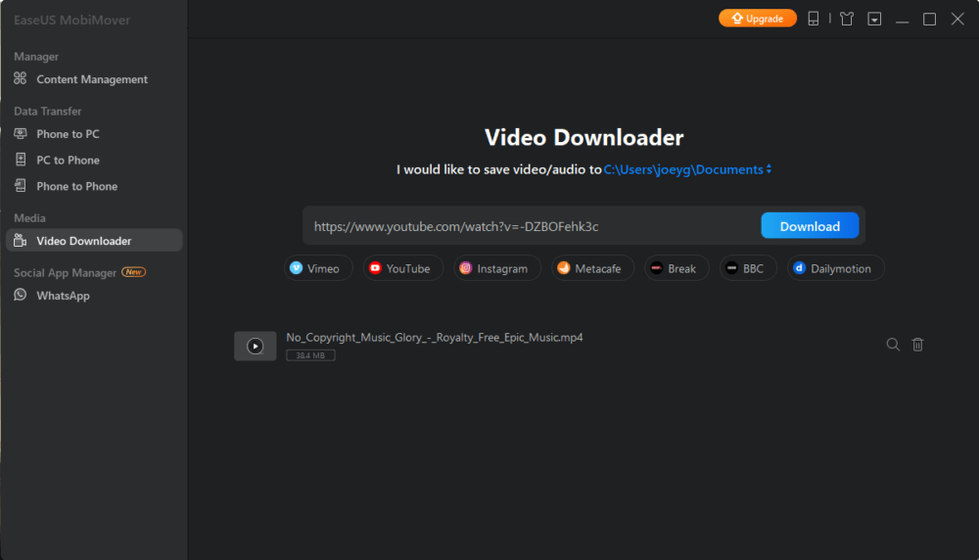Click the YouTube logo icon
This screenshot has width=979, height=560.
pos(375,268)
